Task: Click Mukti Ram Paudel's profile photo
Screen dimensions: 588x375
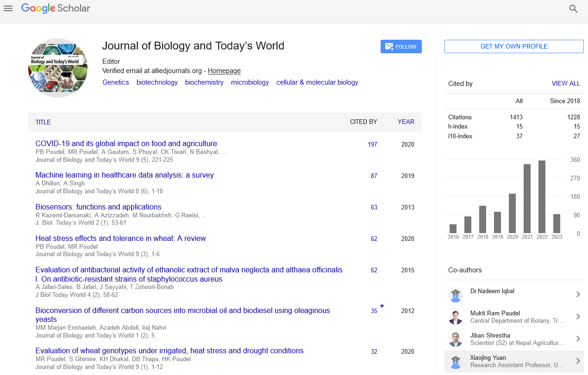Action: (456, 317)
